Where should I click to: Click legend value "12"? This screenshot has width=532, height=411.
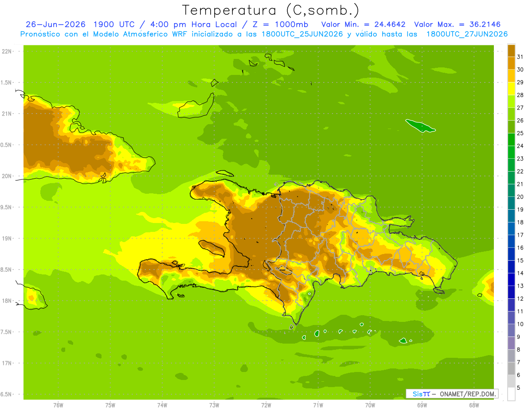(x=520, y=299)
